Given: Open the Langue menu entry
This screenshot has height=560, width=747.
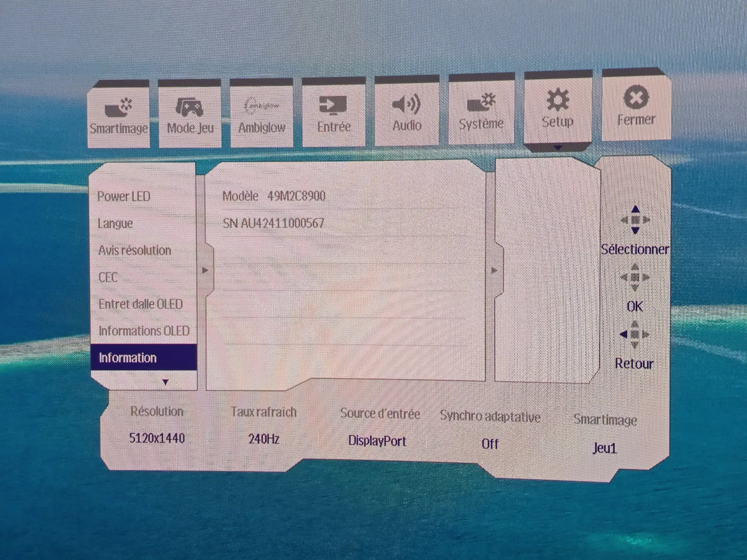Looking at the screenshot, I should [x=115, y=224].
